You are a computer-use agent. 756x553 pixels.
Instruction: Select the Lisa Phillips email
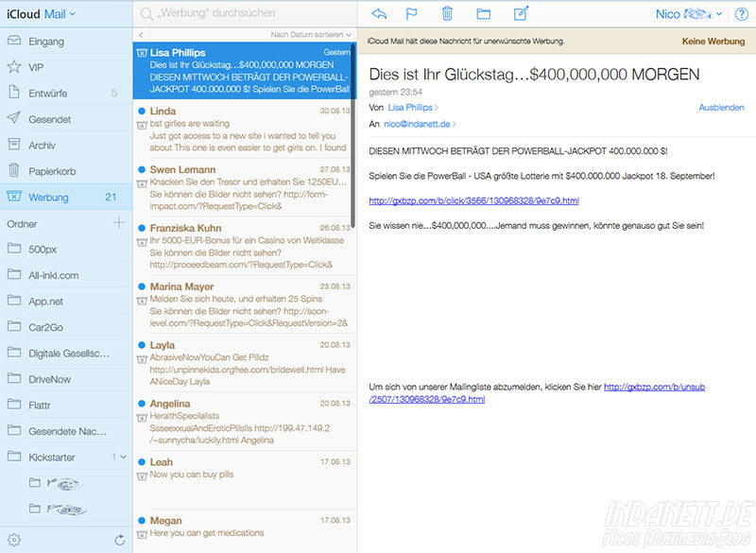pyautogui.click(x=244, y=71)
